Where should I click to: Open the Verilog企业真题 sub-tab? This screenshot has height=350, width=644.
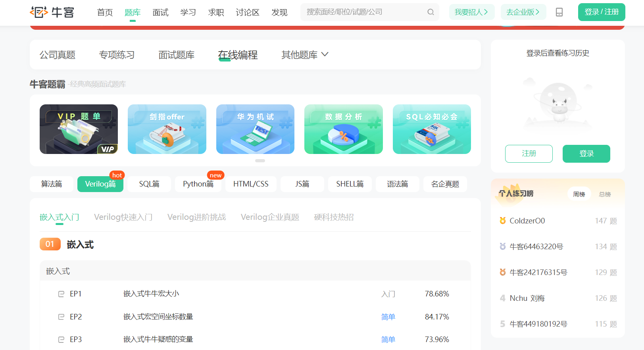[270, 217]
